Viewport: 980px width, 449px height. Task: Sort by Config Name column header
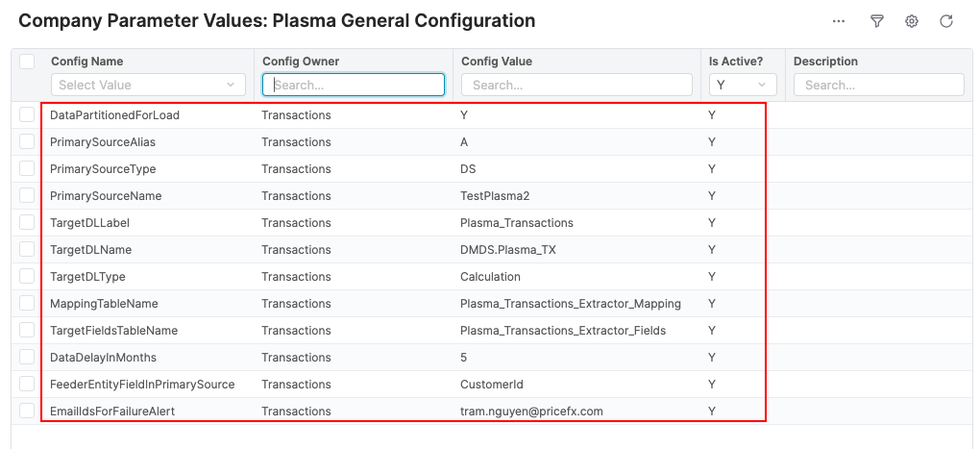tap(87, 62)
